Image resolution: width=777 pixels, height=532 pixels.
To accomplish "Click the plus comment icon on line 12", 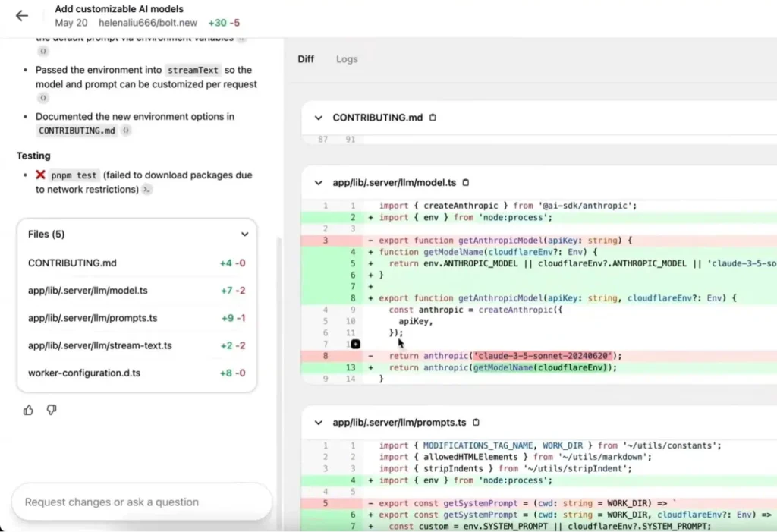I will (356, 344).
